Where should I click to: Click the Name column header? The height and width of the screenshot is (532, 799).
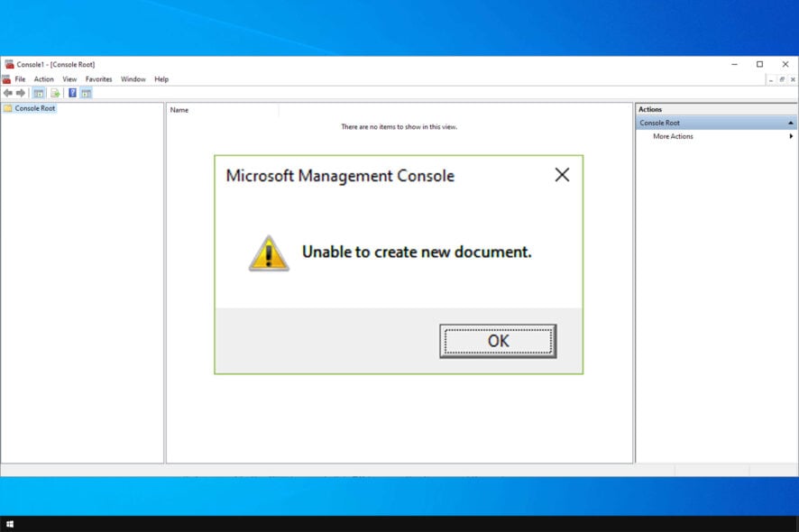point(223,110)
